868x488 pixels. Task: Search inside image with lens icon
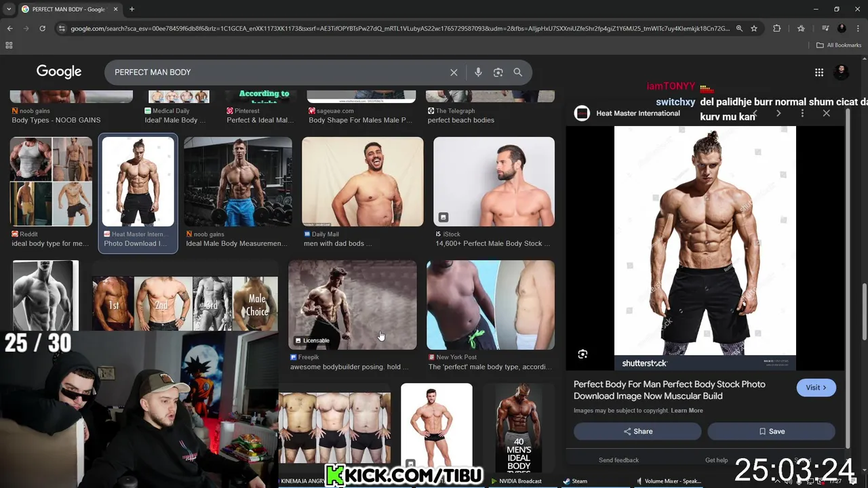click(x=583, y=354)
